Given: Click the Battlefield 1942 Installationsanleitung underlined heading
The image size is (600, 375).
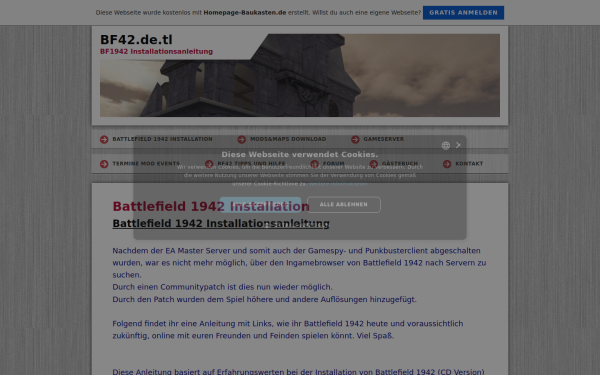Looking at the screenshot, I should (221, 223).
